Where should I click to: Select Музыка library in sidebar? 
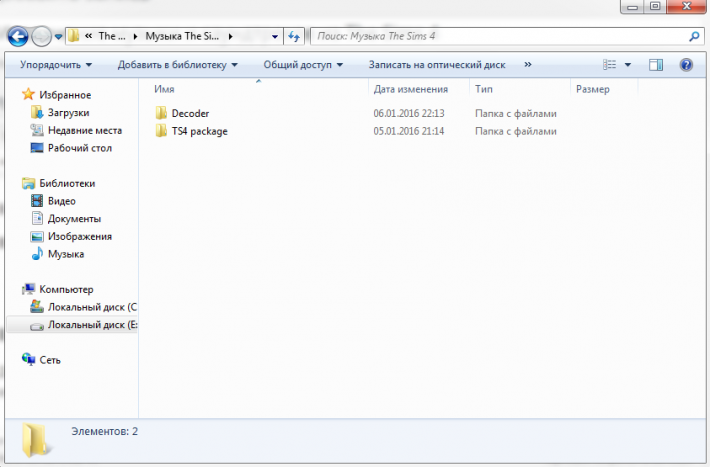pos(66,254)
